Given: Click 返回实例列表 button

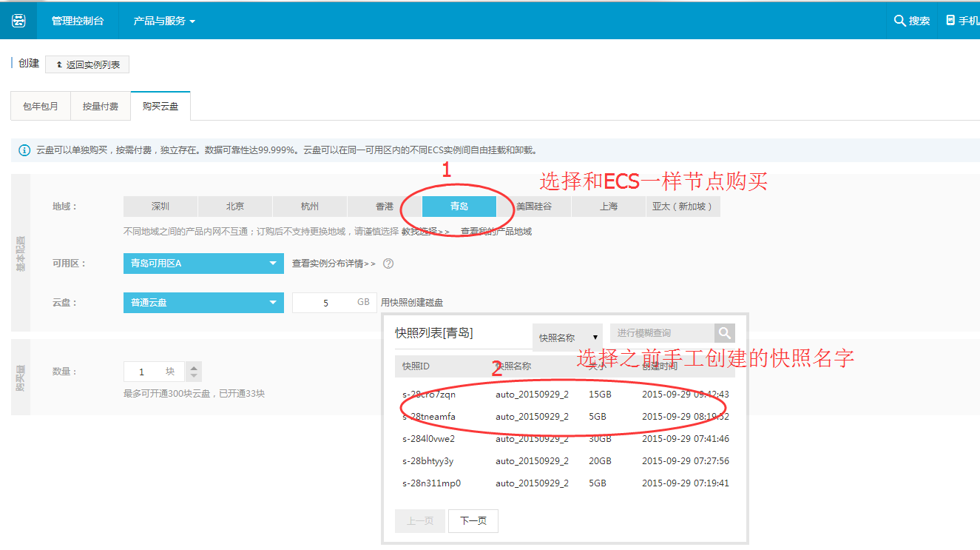Looking at the screenshot, I should [x=87, y=64].
